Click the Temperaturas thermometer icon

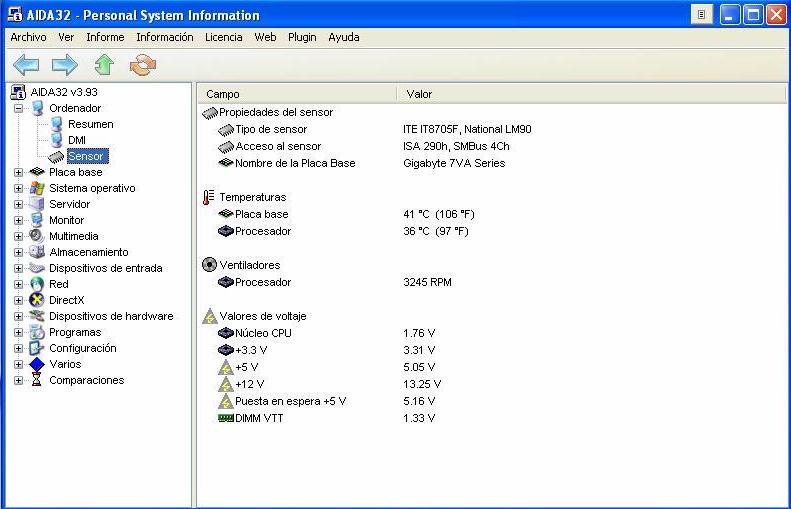click(208, 197)
